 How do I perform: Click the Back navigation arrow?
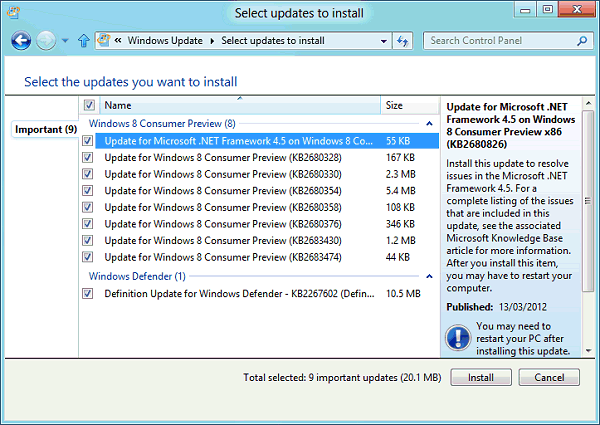pyautogui.click(x=21, y=40)
